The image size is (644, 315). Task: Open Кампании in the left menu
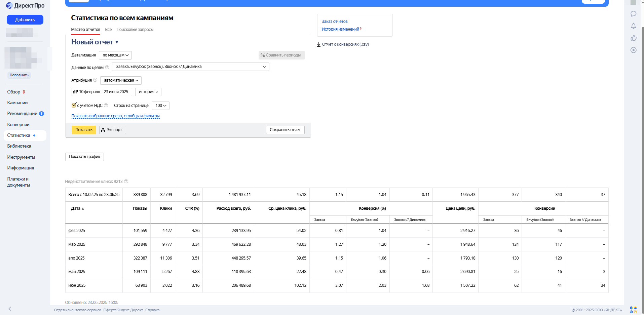tap(17, 103)
